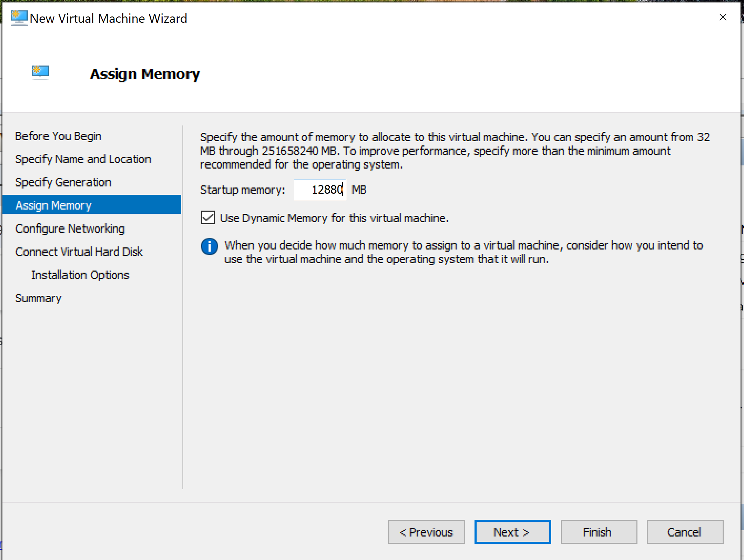Go to Before You Begin page
Screen dimensions: 744x560
click(59, 136)
